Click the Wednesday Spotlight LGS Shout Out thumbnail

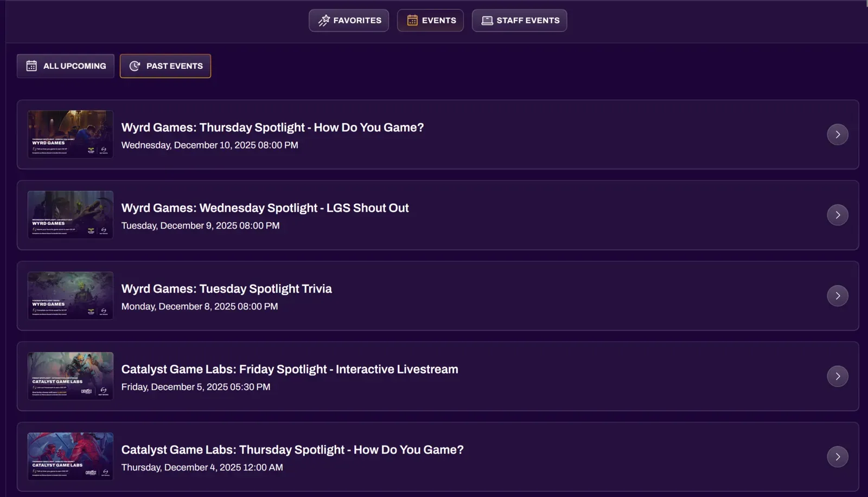pos(71,215)
